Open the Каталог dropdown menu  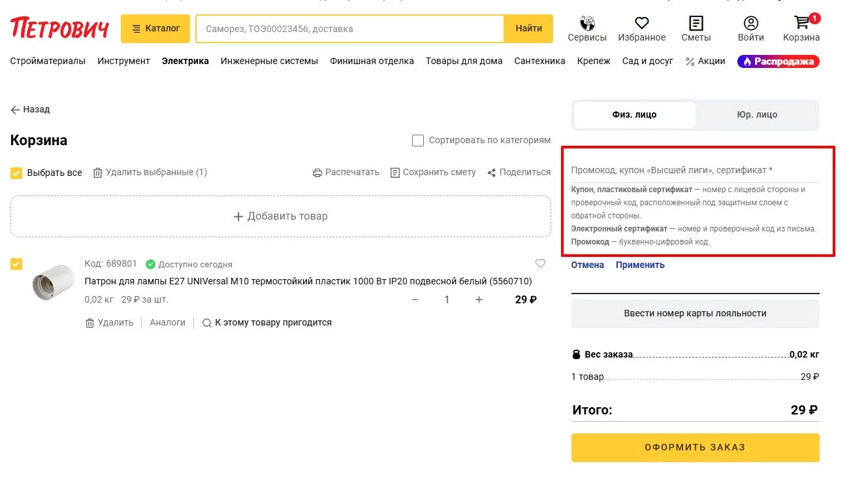click(x=155, y=29)
